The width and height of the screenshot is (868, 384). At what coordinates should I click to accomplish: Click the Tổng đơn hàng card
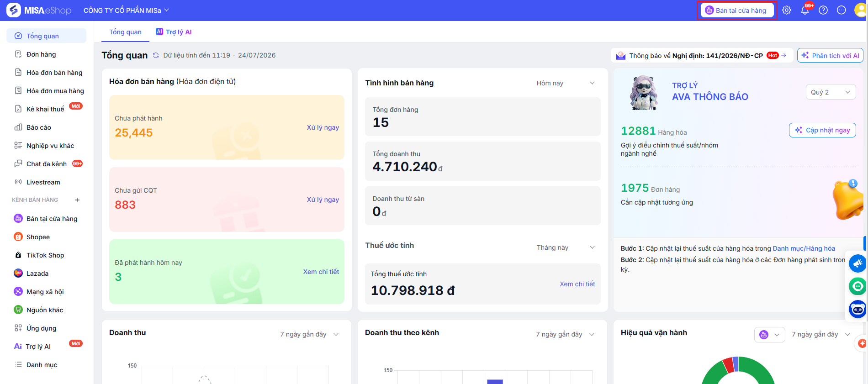(x=482, y=117)
